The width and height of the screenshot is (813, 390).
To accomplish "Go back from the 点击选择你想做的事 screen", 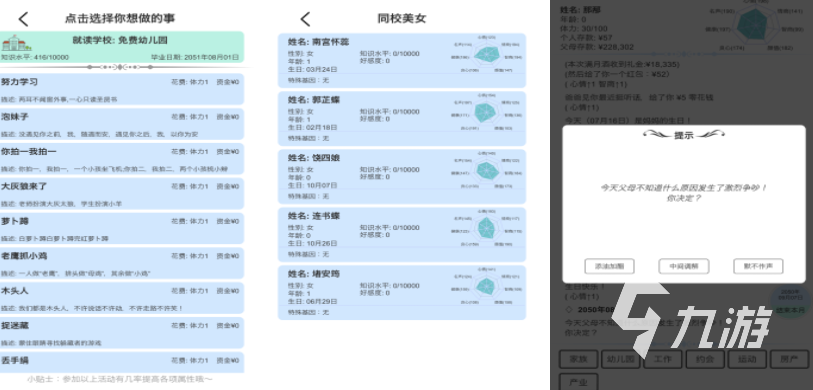I will point(23,19).
